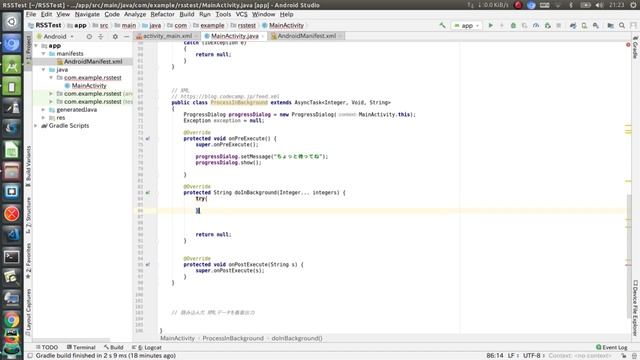Click the red error indicator atop editor scrollbar

tap(628, 44)
